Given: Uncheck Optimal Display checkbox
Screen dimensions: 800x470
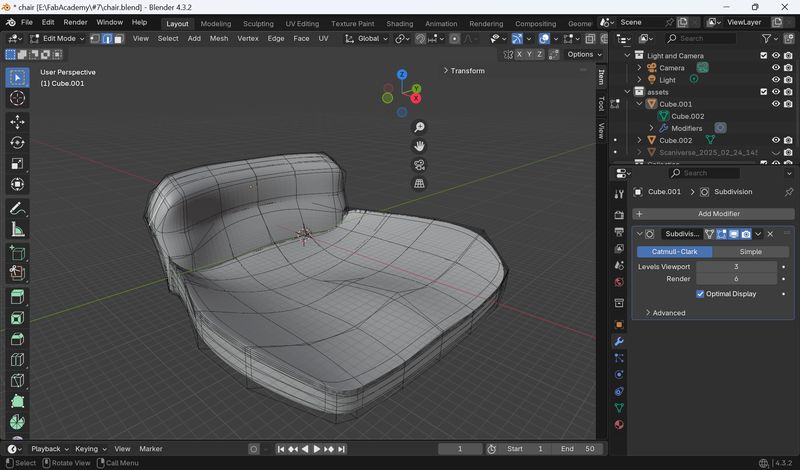Looking at the screenshot, I should 700,294.
